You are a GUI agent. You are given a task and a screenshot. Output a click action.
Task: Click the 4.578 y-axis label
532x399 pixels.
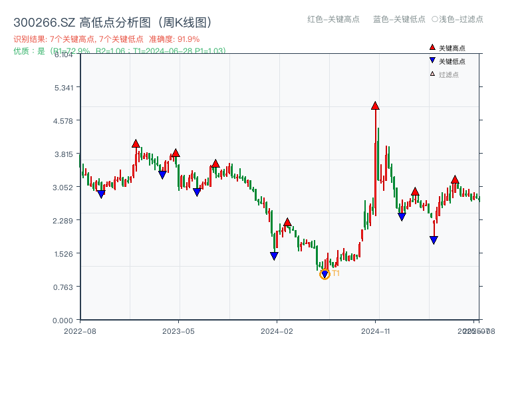pos(64,120)
